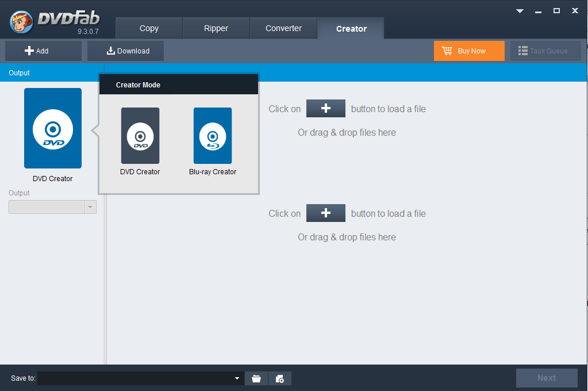Click the save as image file icon
Viewport: 588px width, 391px height.
pyautogui.click(x=280, y=378)
